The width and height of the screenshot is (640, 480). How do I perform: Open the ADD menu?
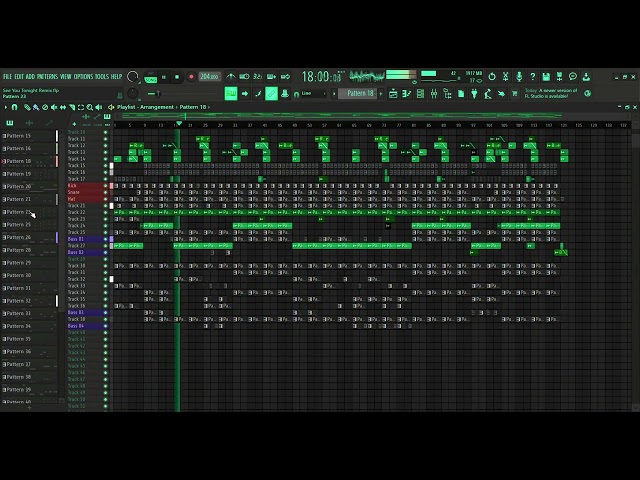(x=31, y=77)
